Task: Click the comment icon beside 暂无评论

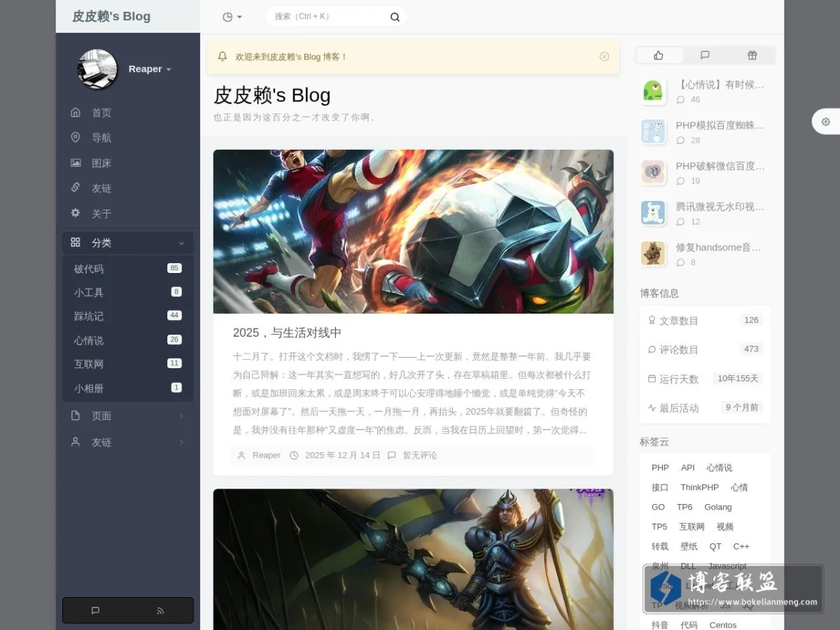Action: 391,455
